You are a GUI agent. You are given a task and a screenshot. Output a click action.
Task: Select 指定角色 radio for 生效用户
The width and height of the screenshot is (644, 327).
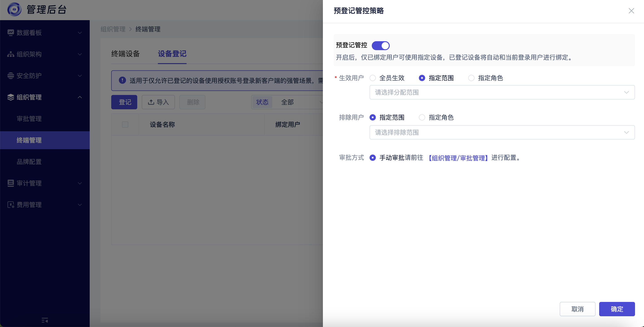click(x=471, y=78)
